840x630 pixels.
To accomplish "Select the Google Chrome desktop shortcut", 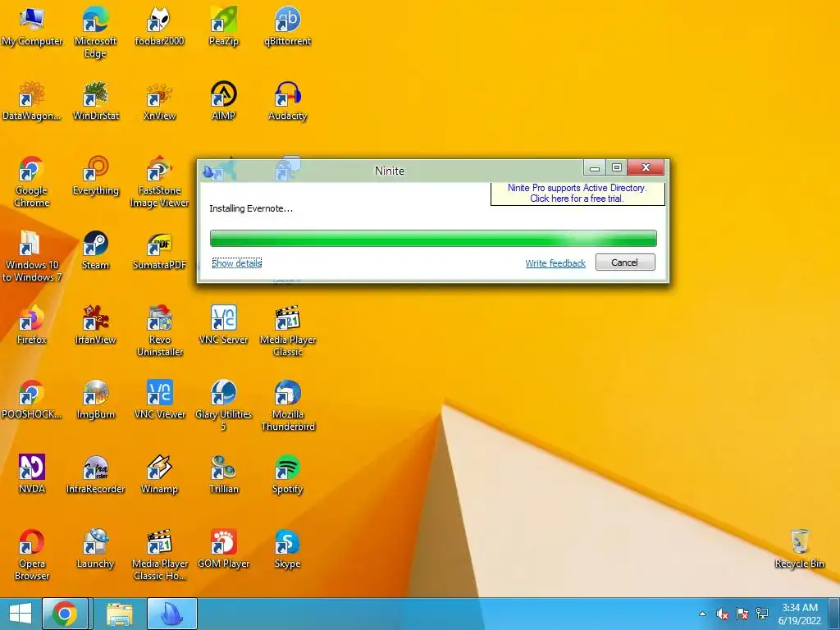I will tap(32, 181).
